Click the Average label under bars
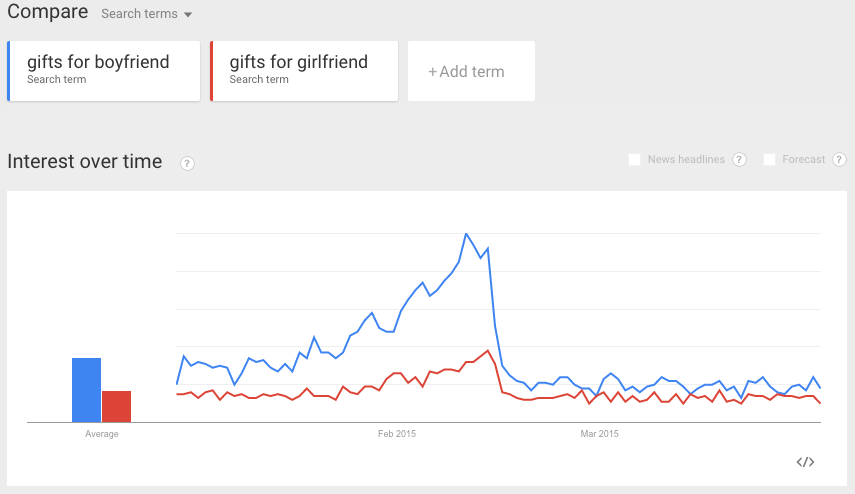 pos(101,433)
